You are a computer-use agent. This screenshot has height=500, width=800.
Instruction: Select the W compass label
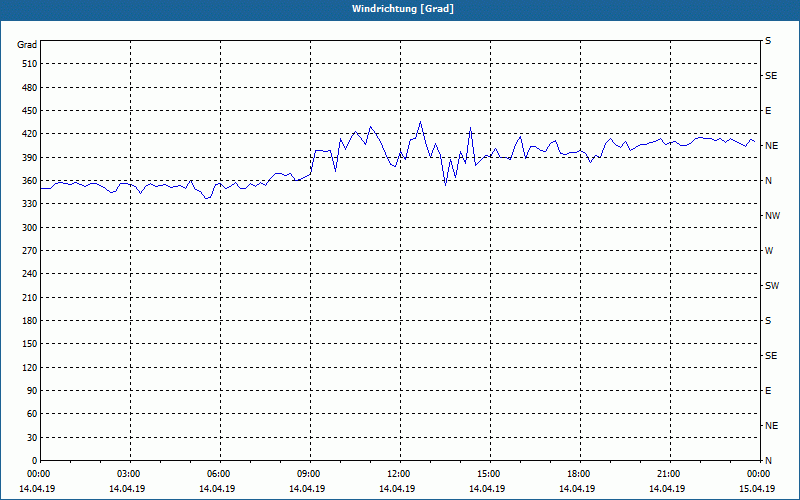tap(769, 251)
